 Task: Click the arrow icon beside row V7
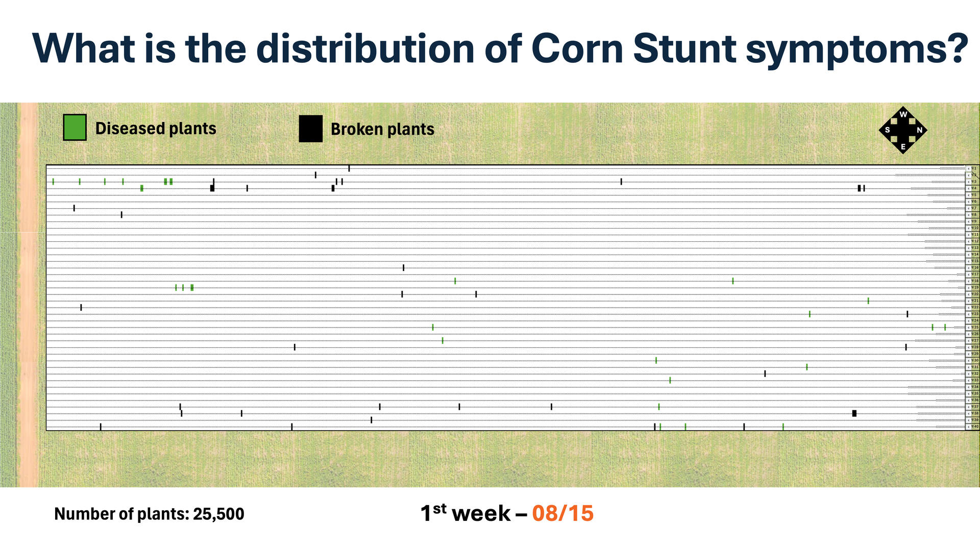pos(969,208)
